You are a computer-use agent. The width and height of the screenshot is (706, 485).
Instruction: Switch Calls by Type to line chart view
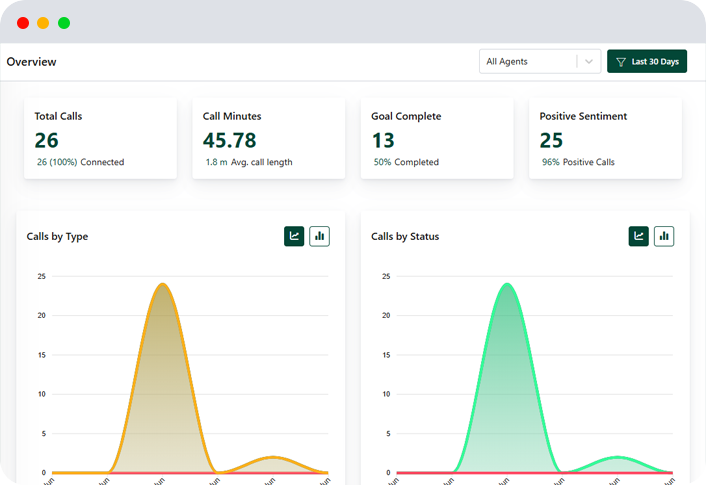click(294, 236)
